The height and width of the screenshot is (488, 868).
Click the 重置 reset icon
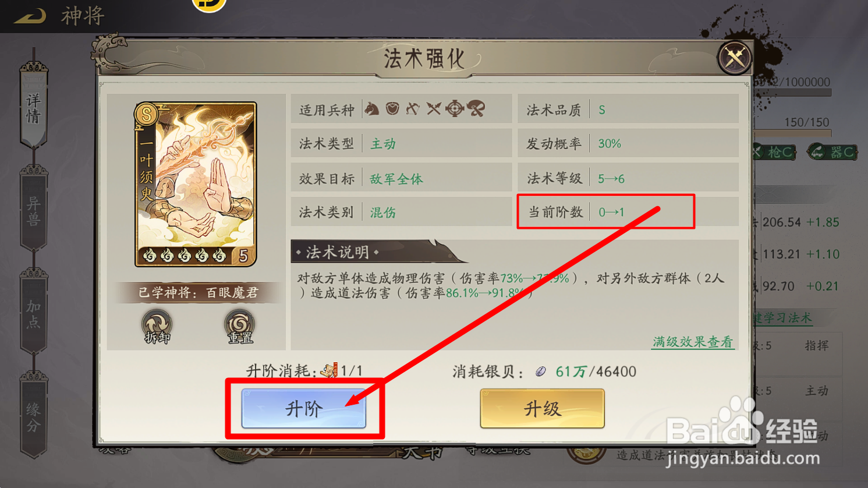click(x=240, y=326)
